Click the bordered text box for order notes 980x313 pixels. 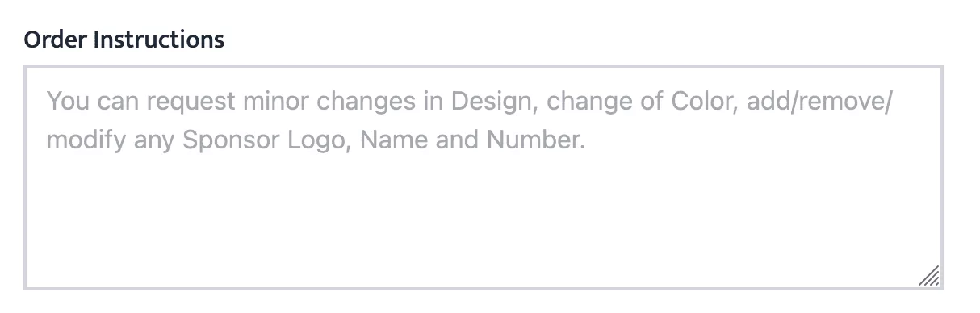click(484, 177)
